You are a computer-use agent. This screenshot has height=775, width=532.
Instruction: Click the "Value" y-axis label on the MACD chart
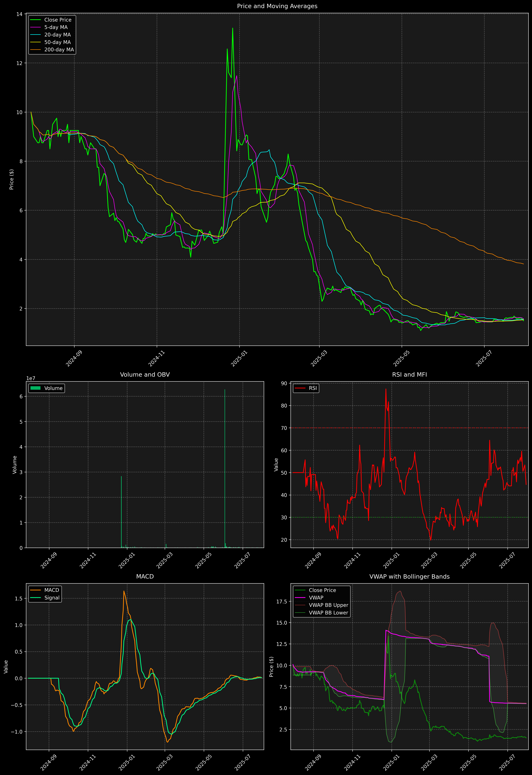click(x=6, y=667)
